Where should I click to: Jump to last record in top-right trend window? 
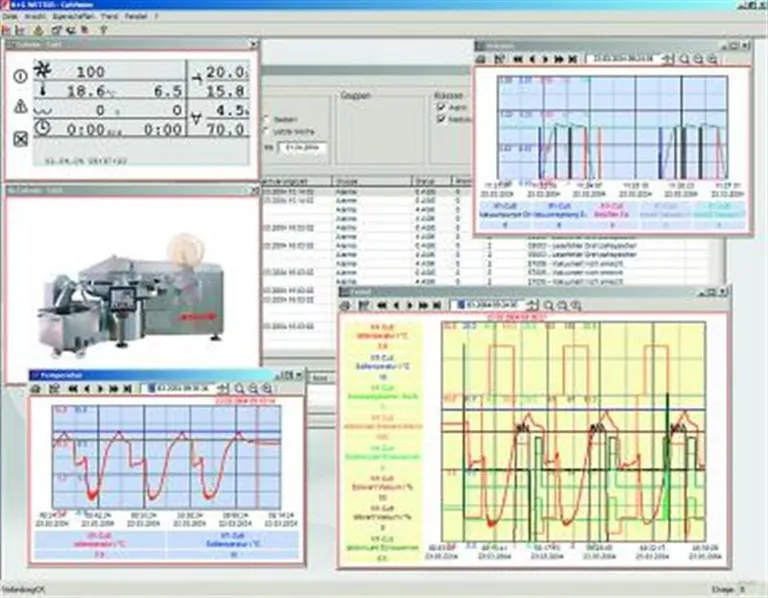coord(572,60)
